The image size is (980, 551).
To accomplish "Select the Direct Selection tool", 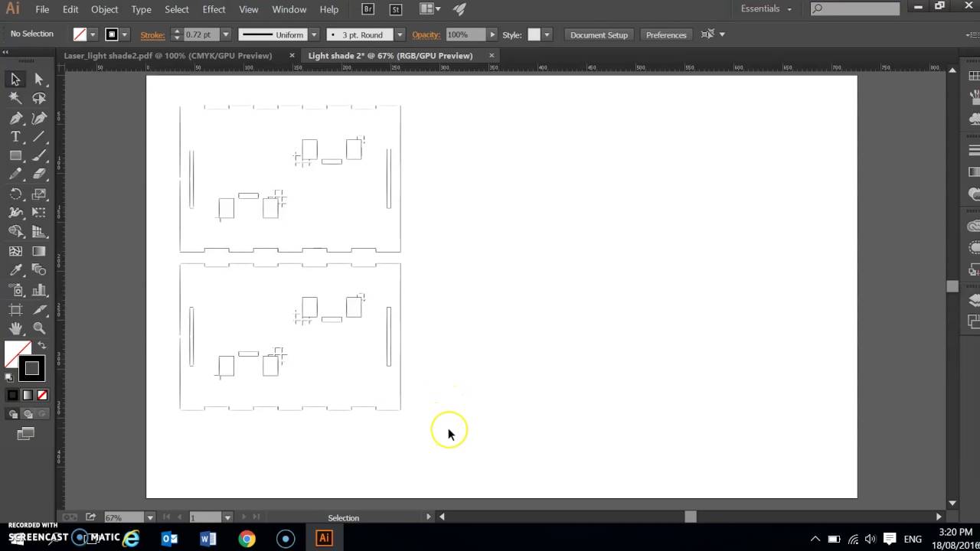I will 39,79.
